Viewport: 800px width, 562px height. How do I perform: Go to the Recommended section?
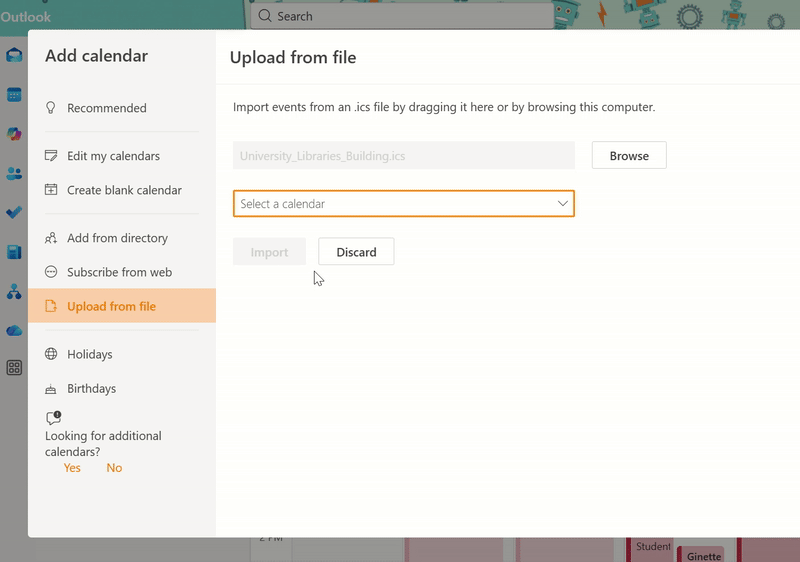(x=121, y=108)
